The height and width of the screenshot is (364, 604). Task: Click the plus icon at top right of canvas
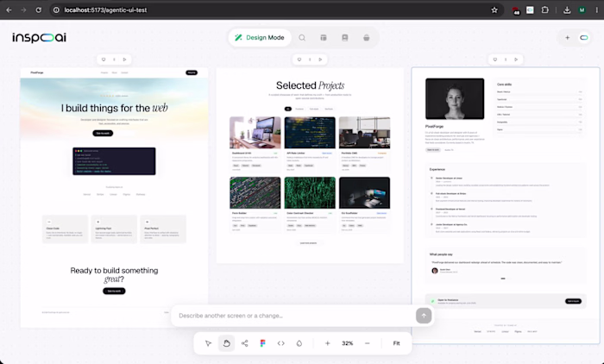click(568, 37)
